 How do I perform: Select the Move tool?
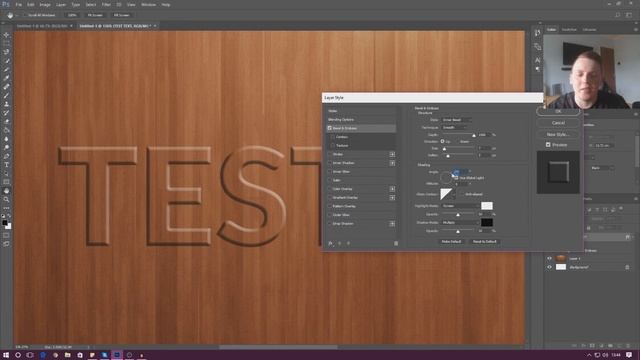tap(7, 35)
